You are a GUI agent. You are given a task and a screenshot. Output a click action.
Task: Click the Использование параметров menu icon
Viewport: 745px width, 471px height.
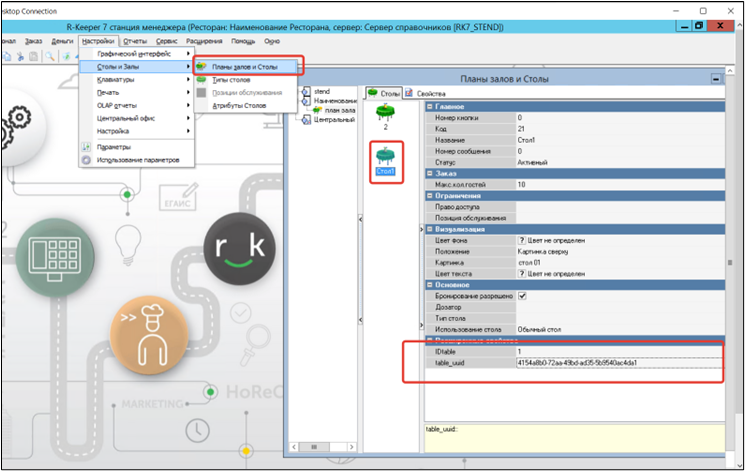86,159
